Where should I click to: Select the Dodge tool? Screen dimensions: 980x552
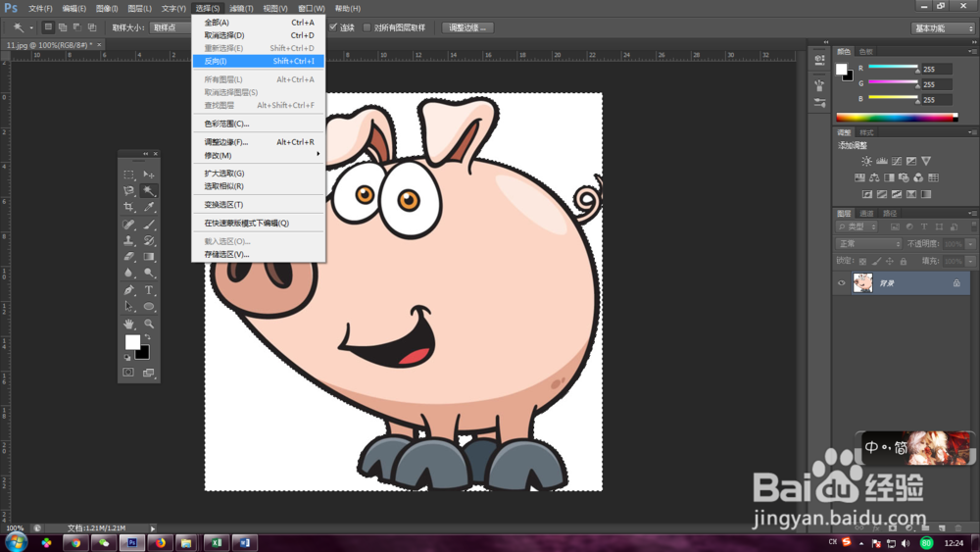pyautogui.click(x=149, y=273)
